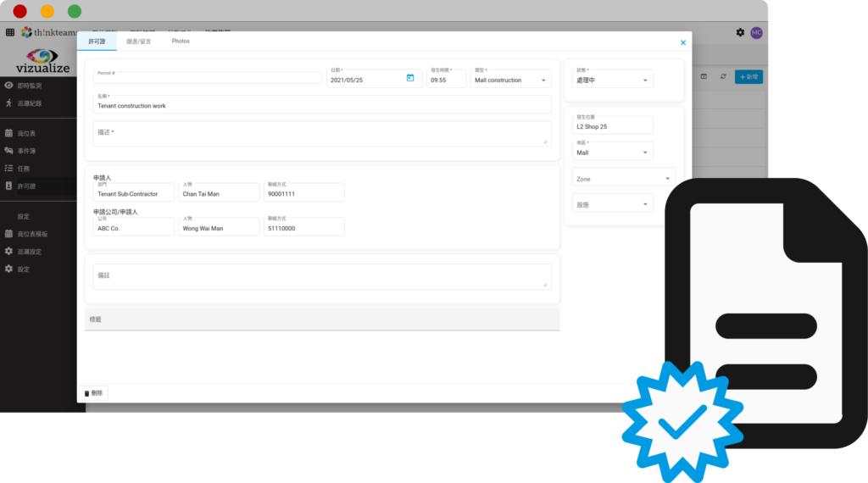
Task: Click the column layout icon in toolbar
Action: pyautogui.click(x=704, y=76)
